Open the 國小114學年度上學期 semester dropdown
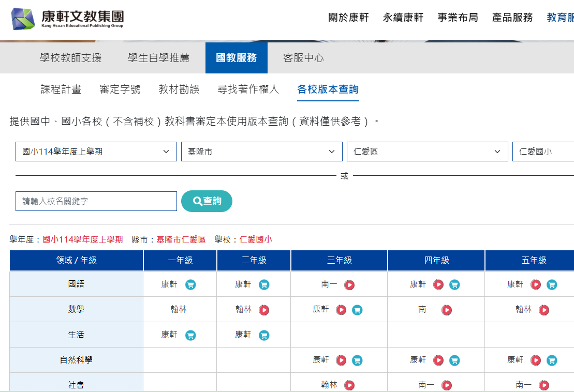 point(96,152)
